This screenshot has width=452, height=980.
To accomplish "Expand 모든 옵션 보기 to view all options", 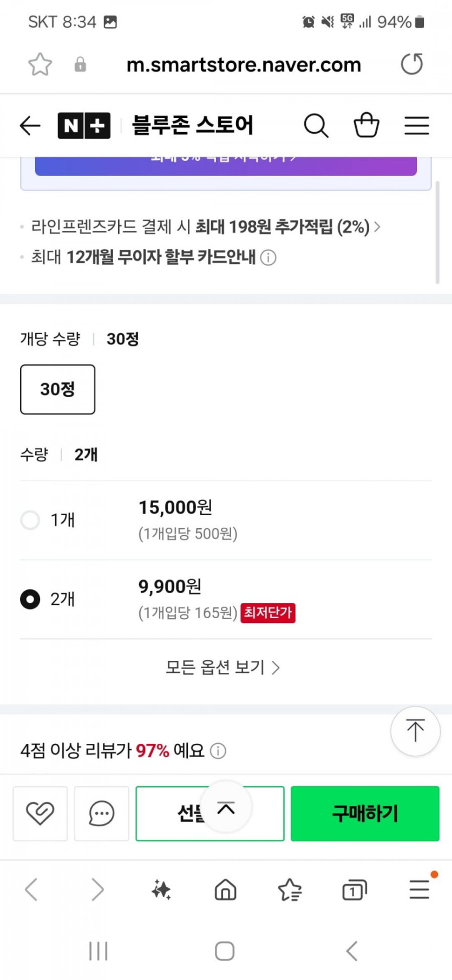I will click(x=222, y=667).
